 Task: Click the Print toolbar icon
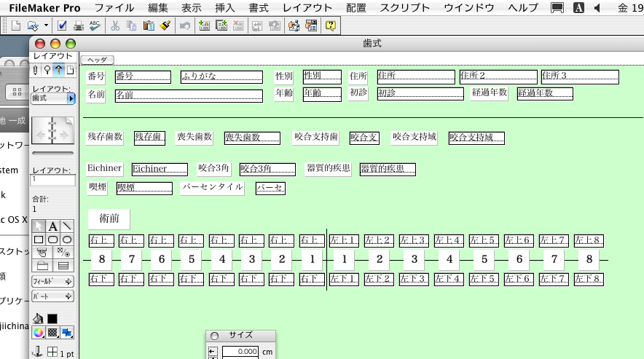[79, 26]
